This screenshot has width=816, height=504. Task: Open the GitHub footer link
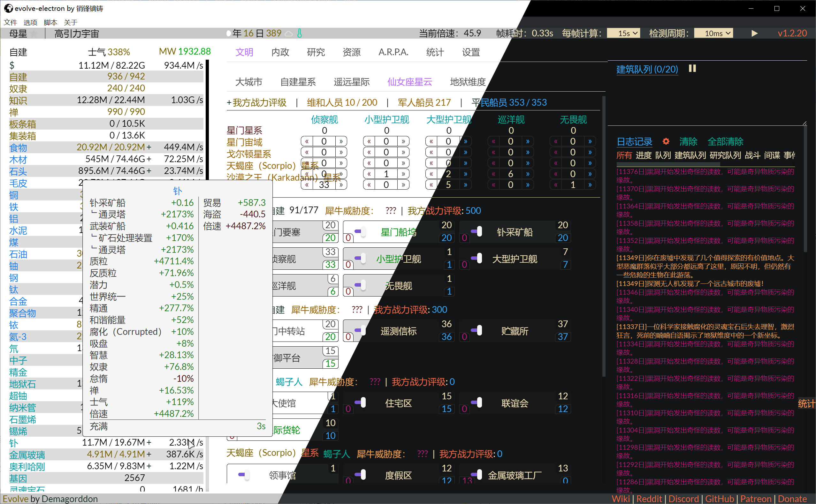pyautogui.click(x=719, y=499)
